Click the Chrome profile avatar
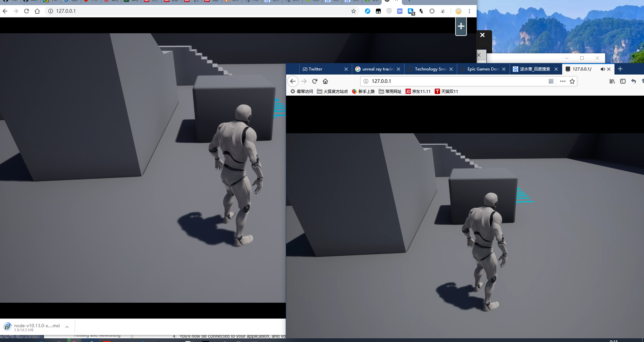 click(x=459, y=11)
